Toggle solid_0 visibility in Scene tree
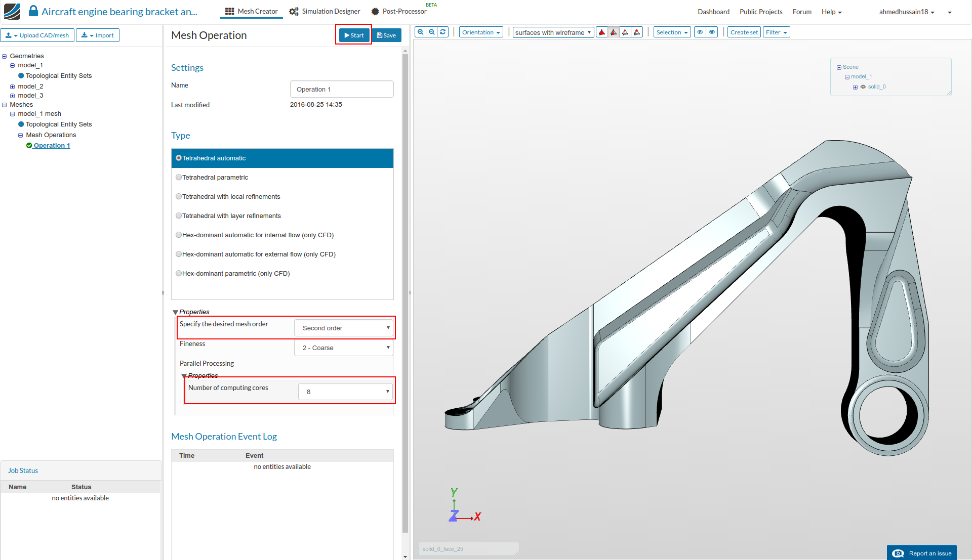Screen dimensions: 972x560 click(x=863, y=87)
